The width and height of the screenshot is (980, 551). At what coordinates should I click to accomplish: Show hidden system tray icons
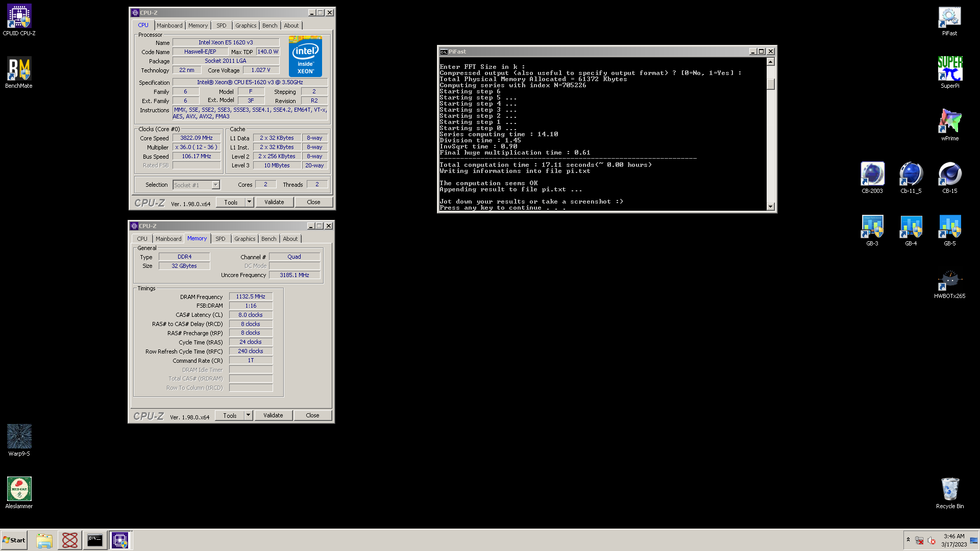(908, 540)
